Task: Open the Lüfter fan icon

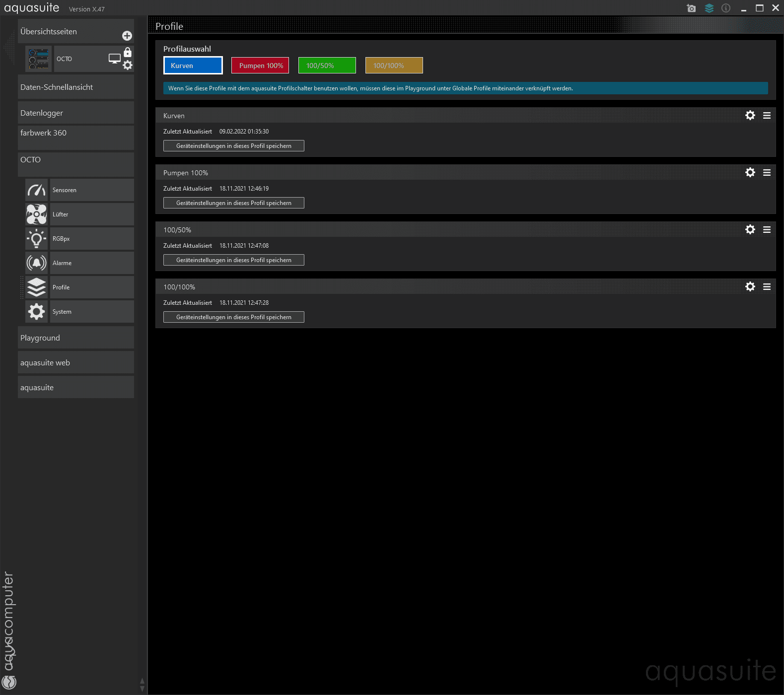Action: click(x=37, y=214)
